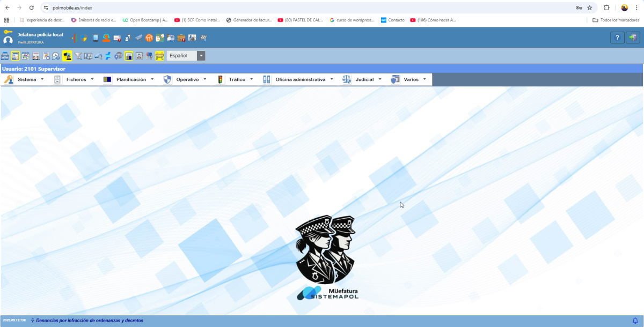Open the orange headset operator icon

(x=106, y=38)
